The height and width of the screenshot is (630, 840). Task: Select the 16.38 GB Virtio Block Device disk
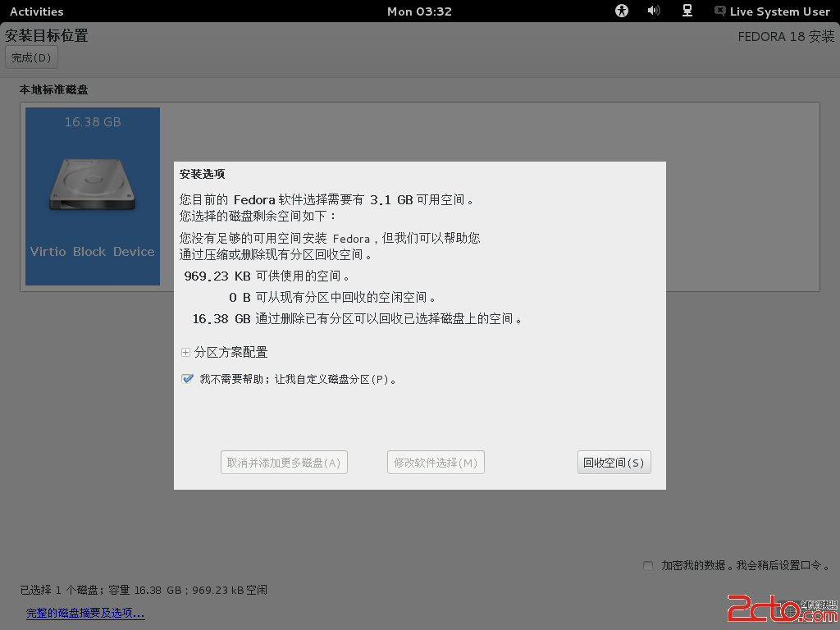(93, 196)
